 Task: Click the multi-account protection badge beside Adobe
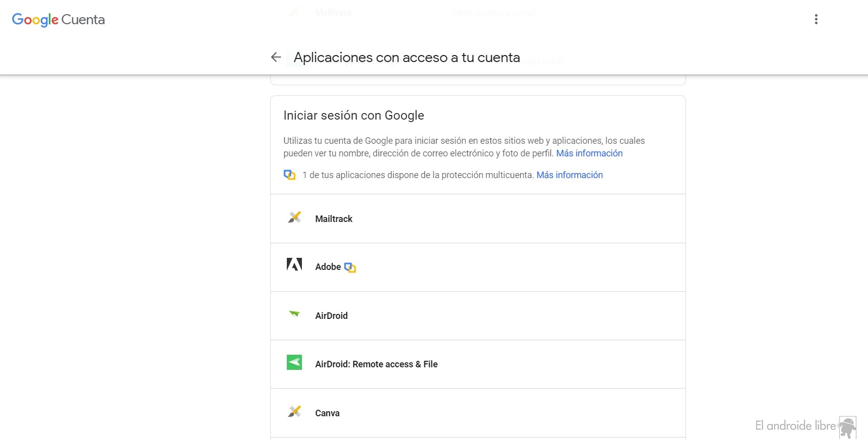pyautogui.click(x=350, y=267)
